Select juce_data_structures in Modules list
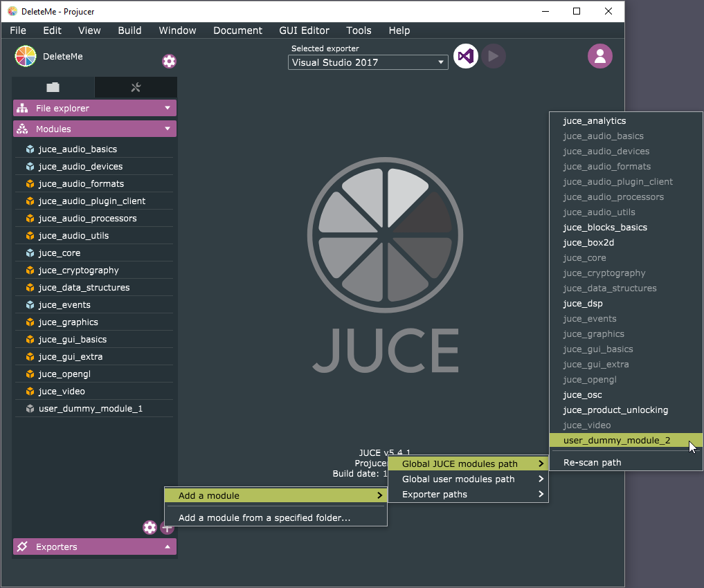The width and height of the screenshot is (704, 588). point(94,288)
